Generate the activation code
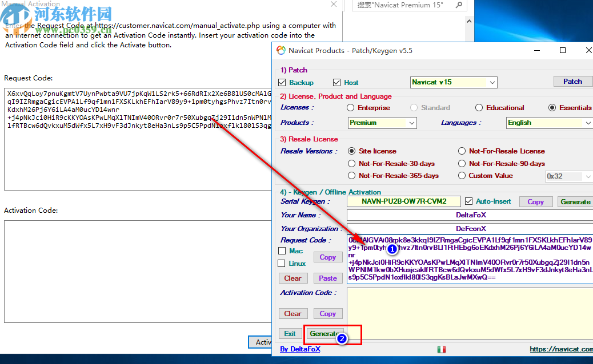Screen dimensions: 593x364 [x=324, y=333]
